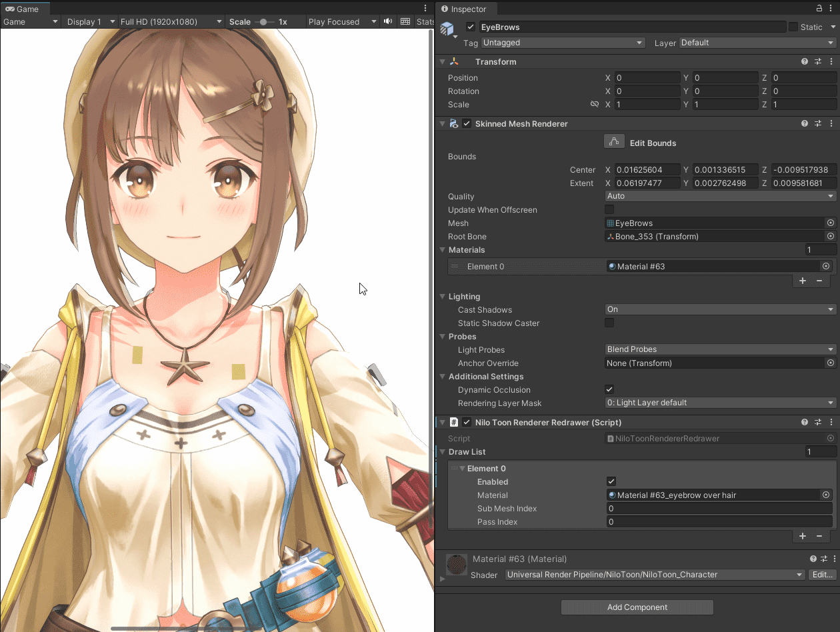Uncheck Enabled in Draw List Element 0
840x632 pixels.
point(611,481)
